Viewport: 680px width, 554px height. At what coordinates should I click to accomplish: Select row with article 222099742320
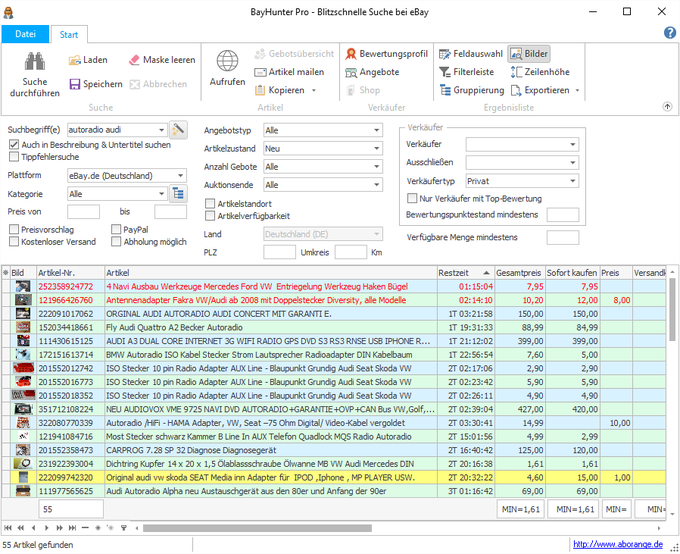334,477
